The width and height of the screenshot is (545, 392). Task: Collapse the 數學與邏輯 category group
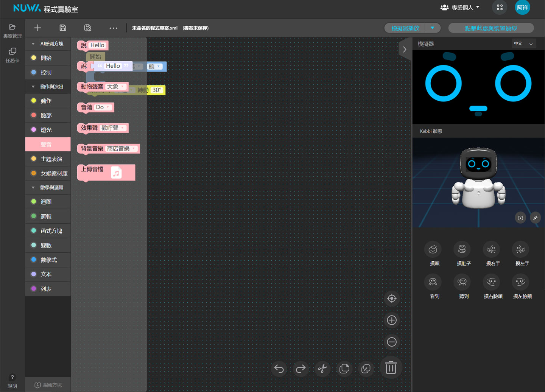(x=33, y=188)
